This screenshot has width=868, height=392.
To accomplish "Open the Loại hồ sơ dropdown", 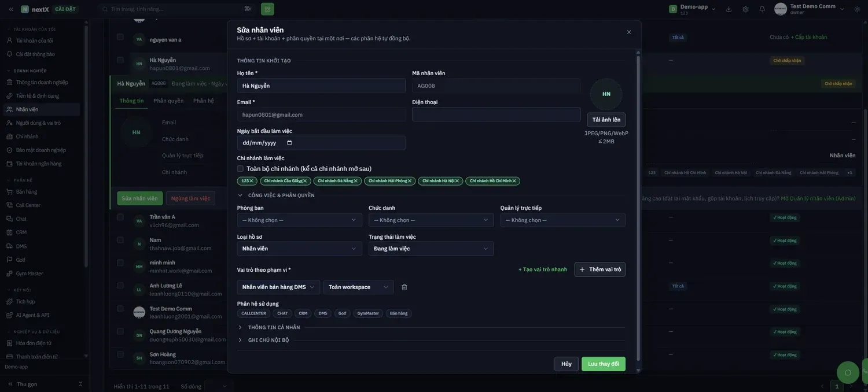I will point(299,249).
